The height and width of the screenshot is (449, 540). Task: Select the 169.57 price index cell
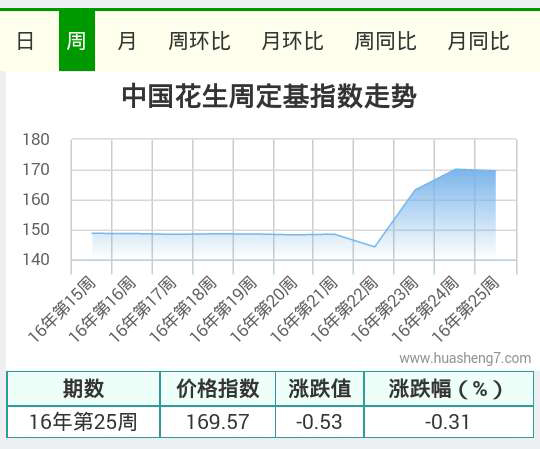click(x=218, y=422)
